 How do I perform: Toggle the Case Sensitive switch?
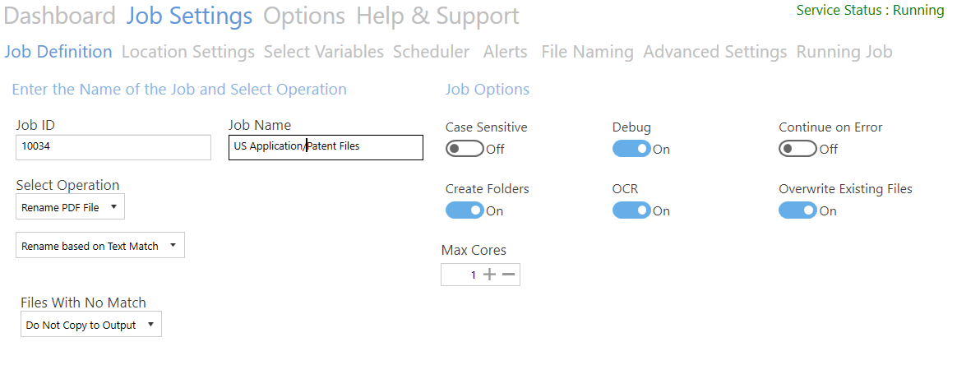tap(465, 149)
